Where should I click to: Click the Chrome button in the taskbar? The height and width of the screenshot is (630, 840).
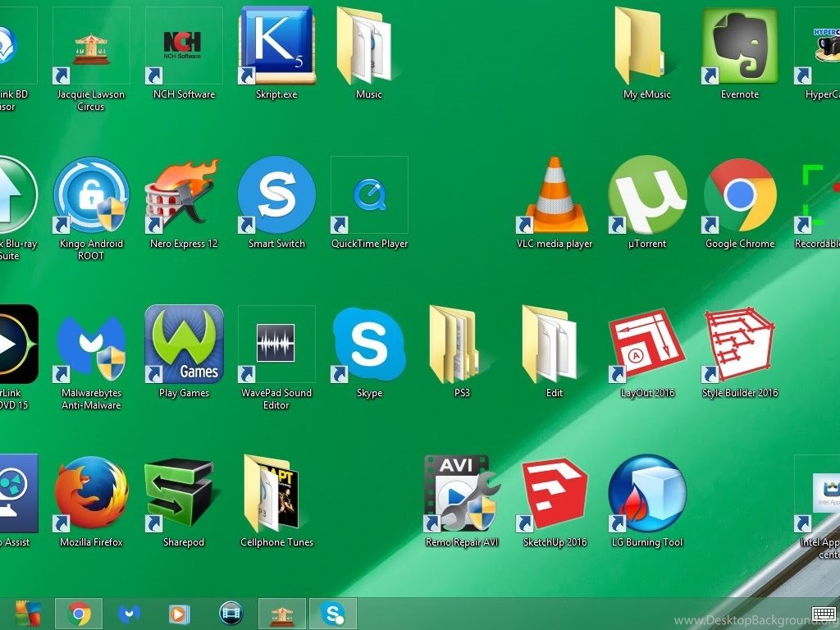[x=79, y=614]
